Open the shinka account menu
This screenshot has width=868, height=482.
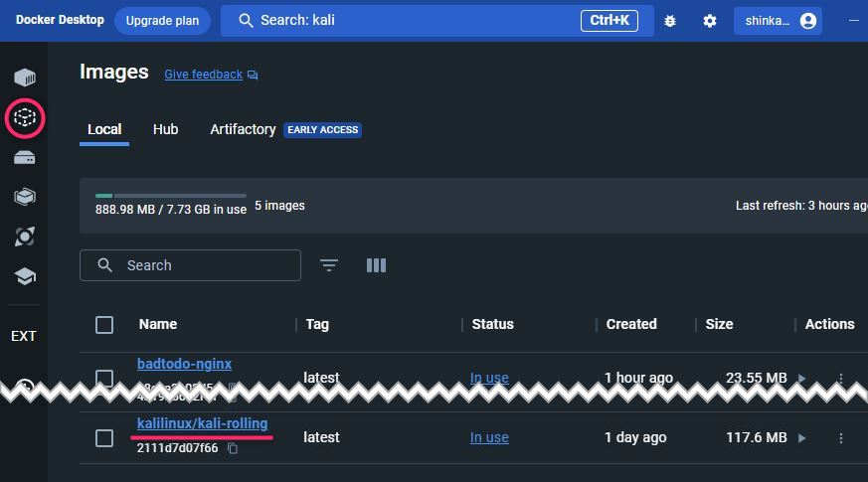(x=778, y=21)
